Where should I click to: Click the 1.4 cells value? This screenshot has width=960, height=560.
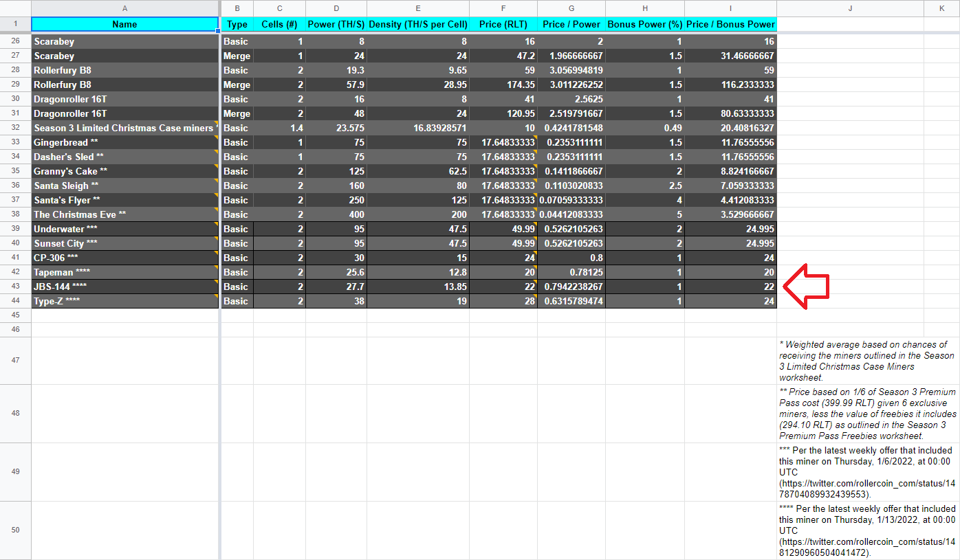coord(279,128)
